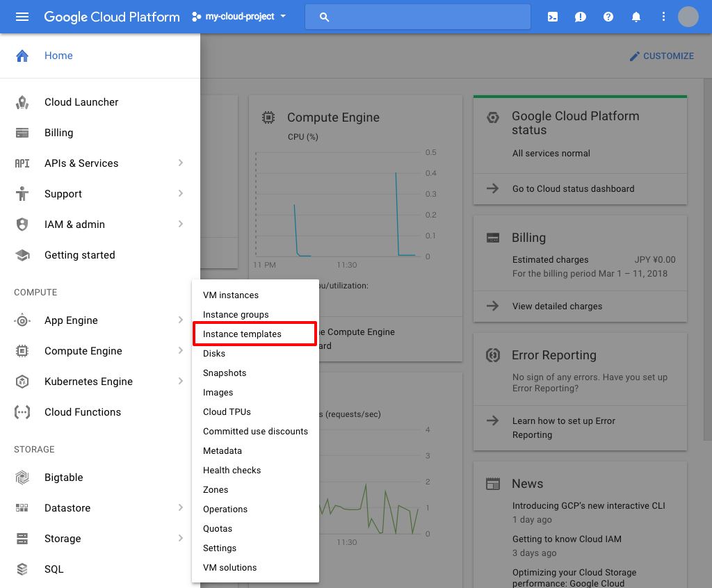
Task: Click the News card calendar icon
Action: click(493, 484)
